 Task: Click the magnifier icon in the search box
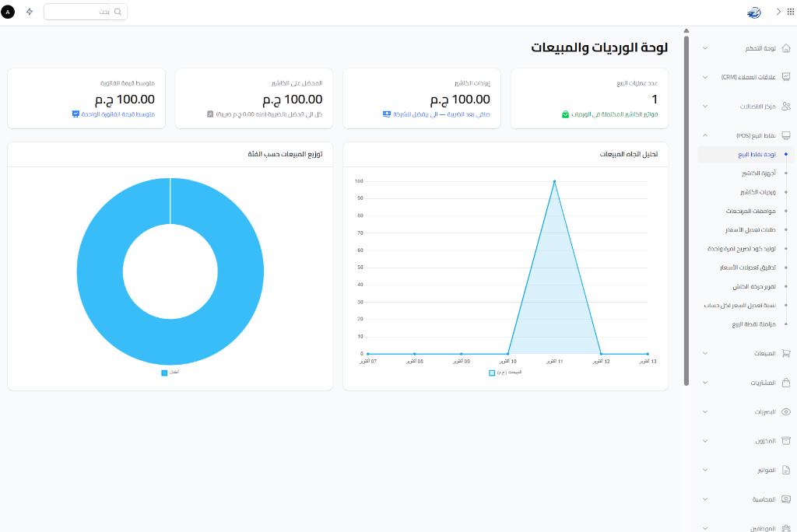coord(118,12)
